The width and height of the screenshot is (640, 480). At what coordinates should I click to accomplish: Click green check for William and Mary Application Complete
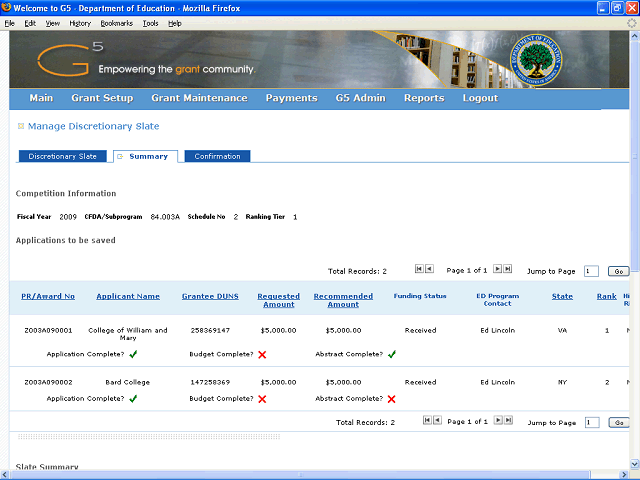pyautogui.click(x=133, y=353)
